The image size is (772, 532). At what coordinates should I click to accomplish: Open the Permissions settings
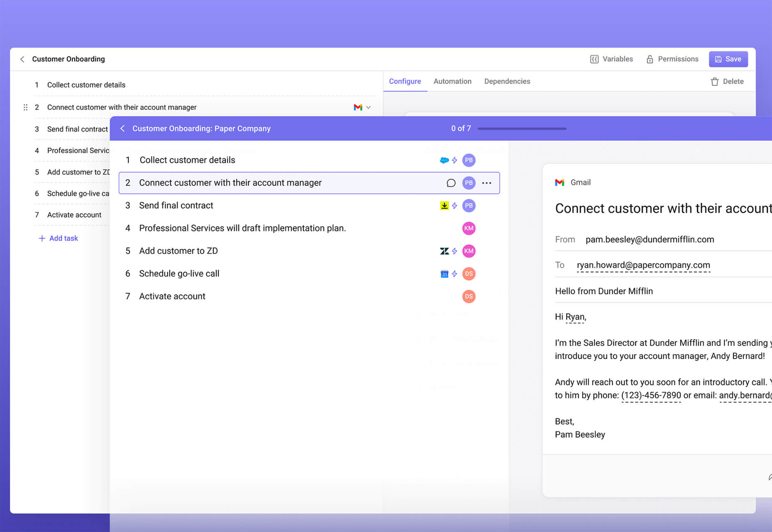(x=672, y=59)
